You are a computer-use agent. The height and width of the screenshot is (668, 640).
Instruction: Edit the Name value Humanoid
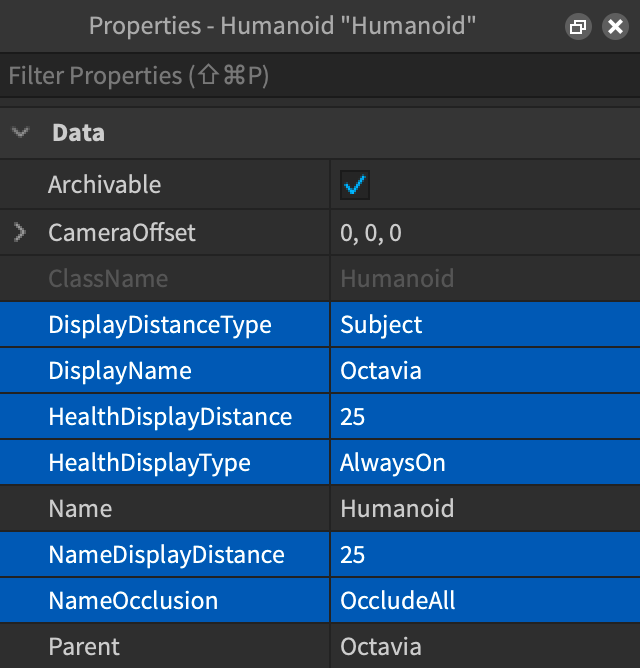point(484,509)
